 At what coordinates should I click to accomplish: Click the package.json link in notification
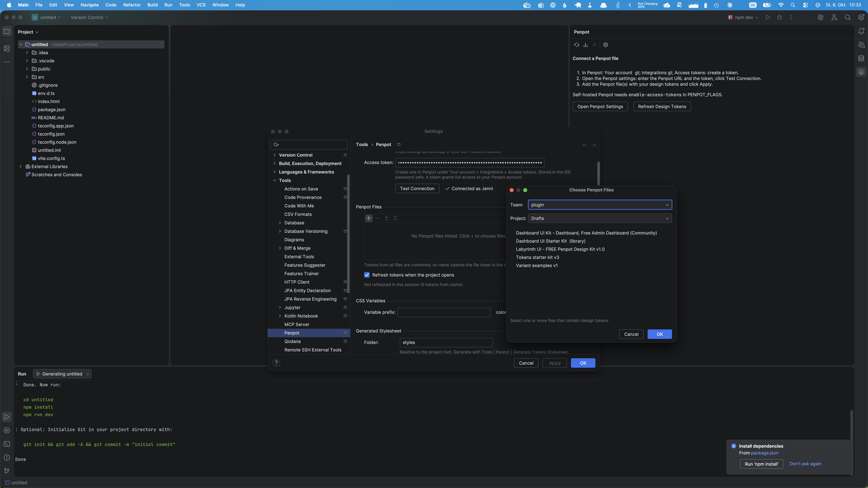[764, 453]
